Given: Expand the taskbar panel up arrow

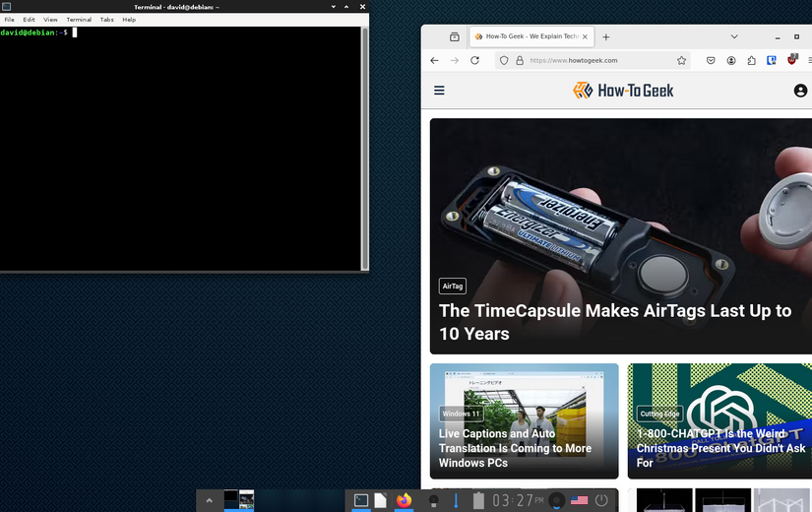Looking at the screenshot, I should (x=209, y=500).
